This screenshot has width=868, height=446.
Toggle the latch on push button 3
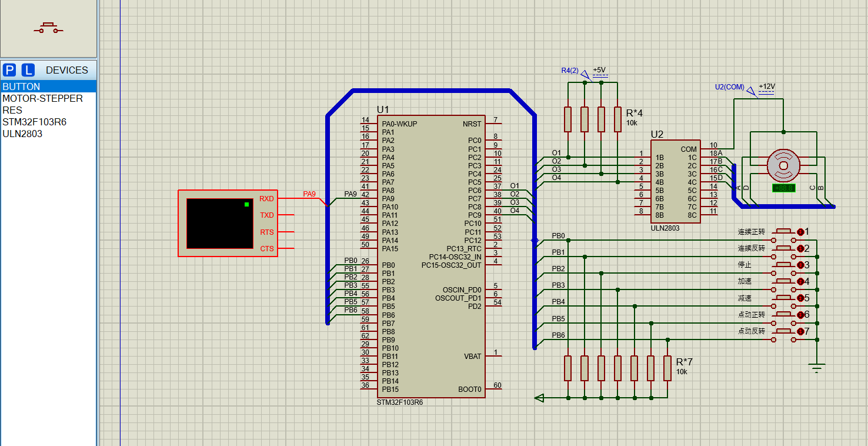pos(800,265)
